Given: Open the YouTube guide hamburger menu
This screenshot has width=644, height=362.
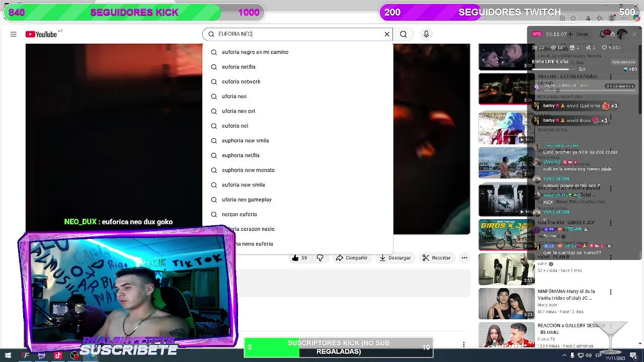Looking at the screenshot, I should coord(14,34).
